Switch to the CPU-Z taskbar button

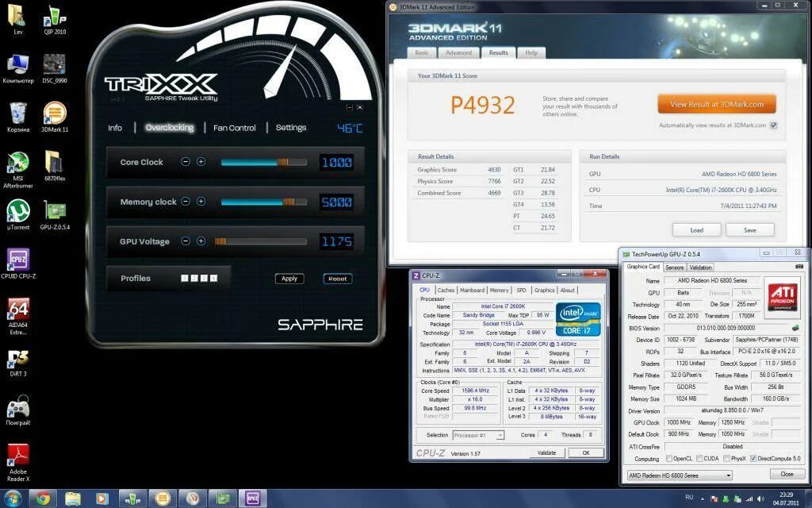[252, 498]
